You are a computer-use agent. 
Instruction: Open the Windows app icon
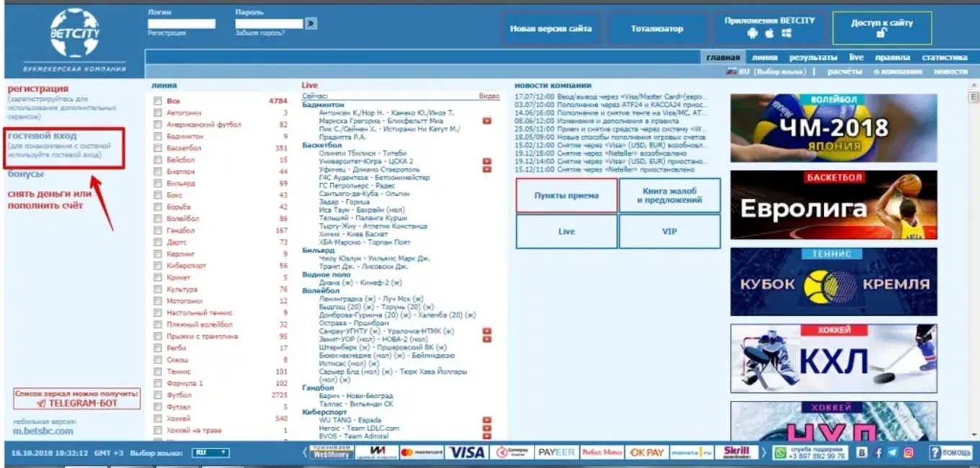click(787, 34)
